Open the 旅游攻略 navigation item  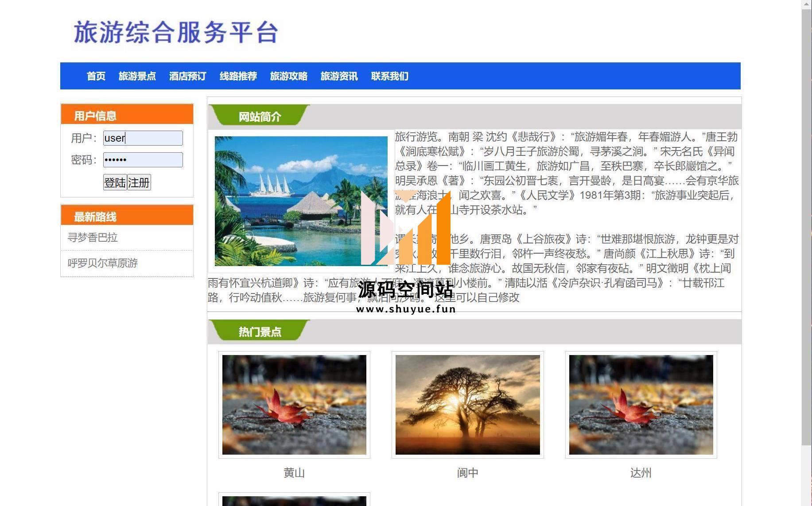click(288, 76)
